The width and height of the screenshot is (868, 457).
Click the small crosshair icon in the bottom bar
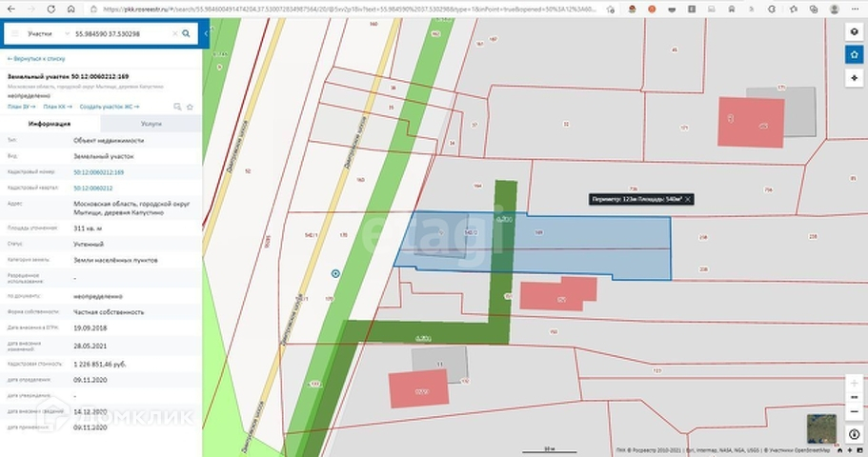coord(850,451)
